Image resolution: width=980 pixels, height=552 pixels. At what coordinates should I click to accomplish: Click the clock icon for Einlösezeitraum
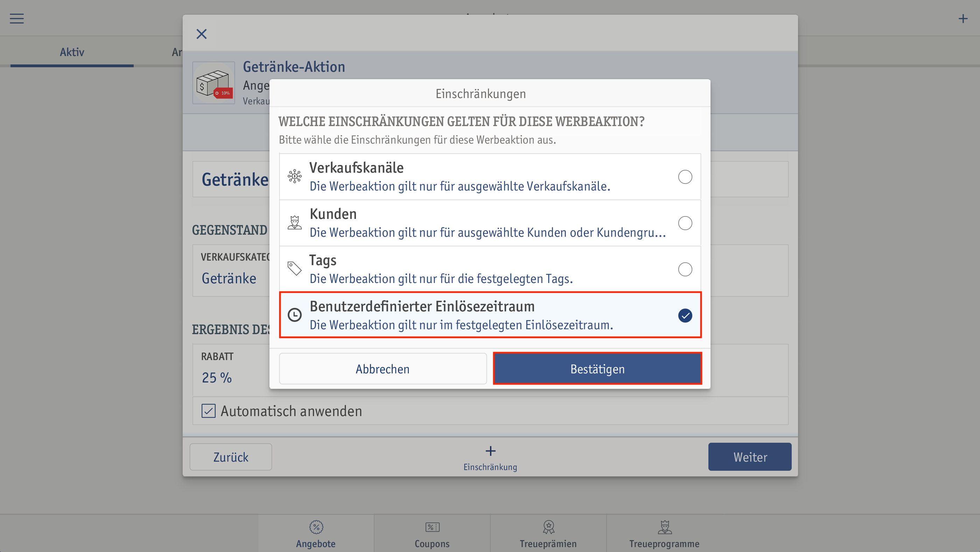[x=294, y=315]
